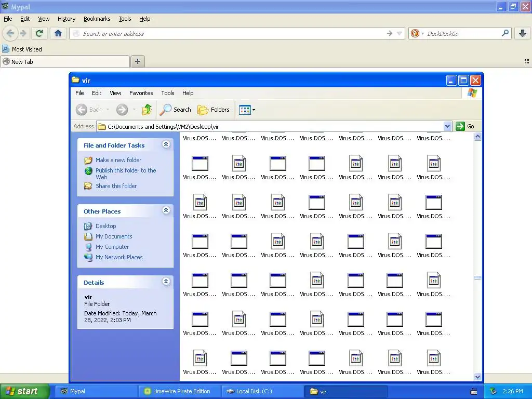Screen dimensions: 532x399
Task: Switch to Local Disk (C:) taskbar button
Action: 262,391
